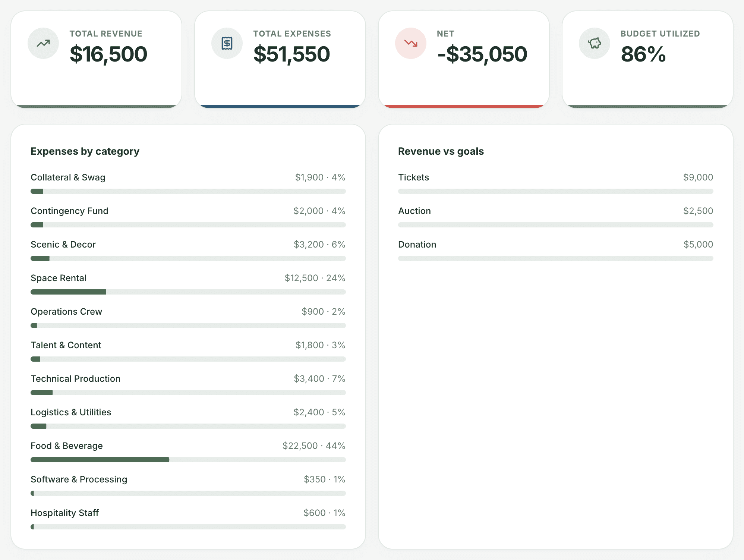Click the TOTAL REVENUE card label

point(106,34)
